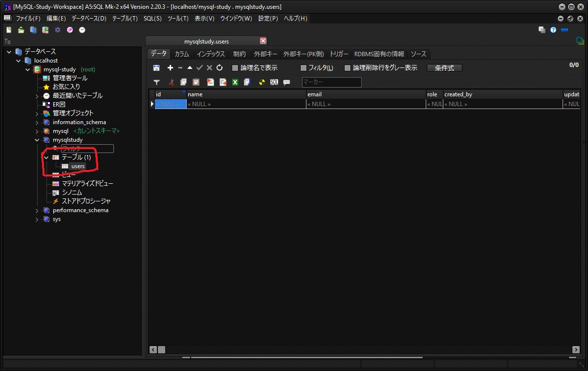Image resolution: width=588 pixels, height=371 pixels.
Task: Open the filter funnel icon on the toolbar
Action: click(x=156, y=82)
